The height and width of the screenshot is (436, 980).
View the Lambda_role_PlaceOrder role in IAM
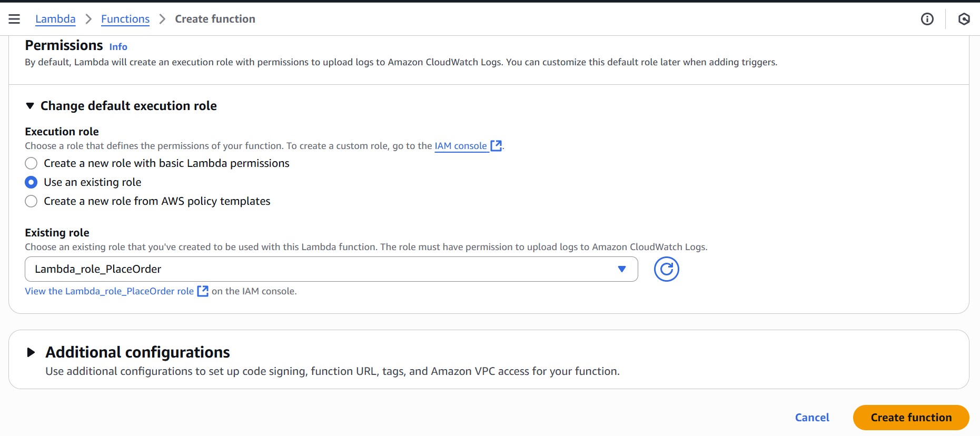(x=110, y=291)
